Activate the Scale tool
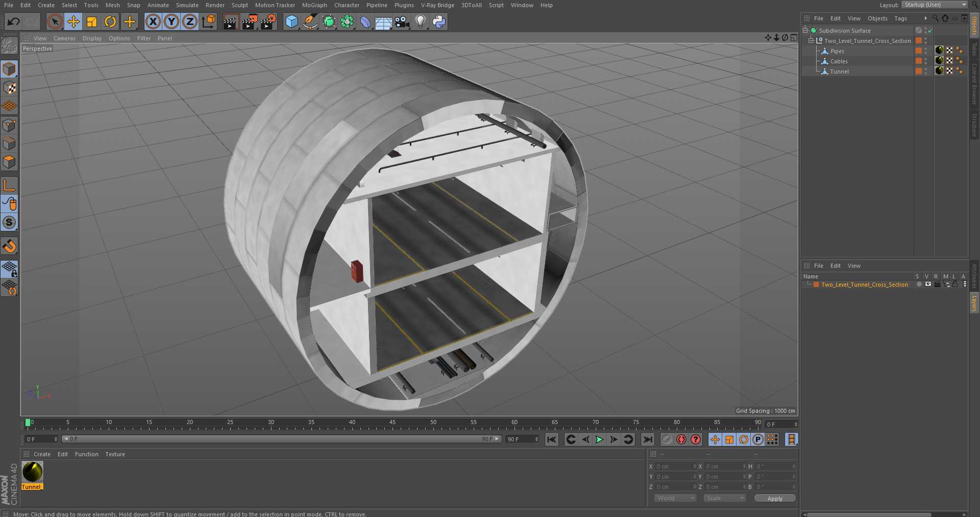 point(92,21)
